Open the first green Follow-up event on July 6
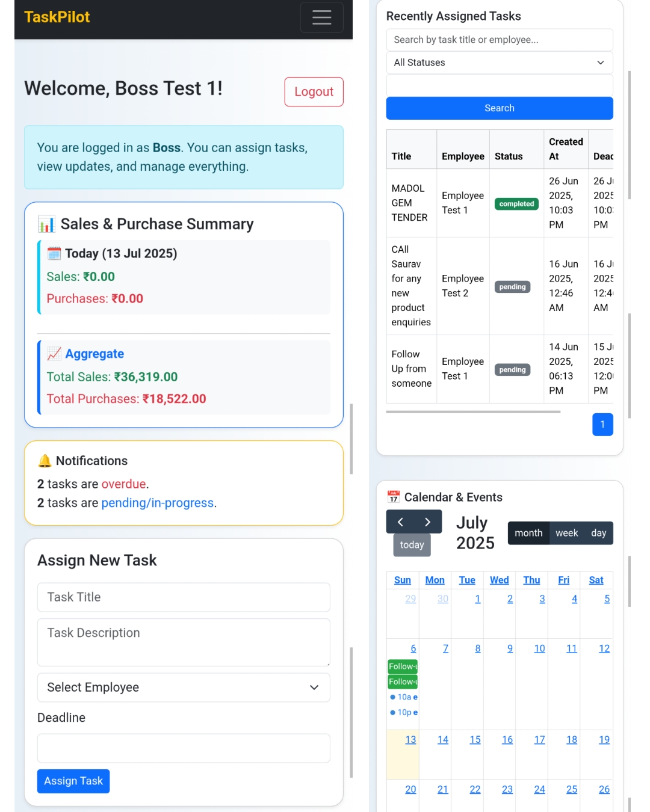The width and height of the screenshot is (650, 812). pos(403,666)
